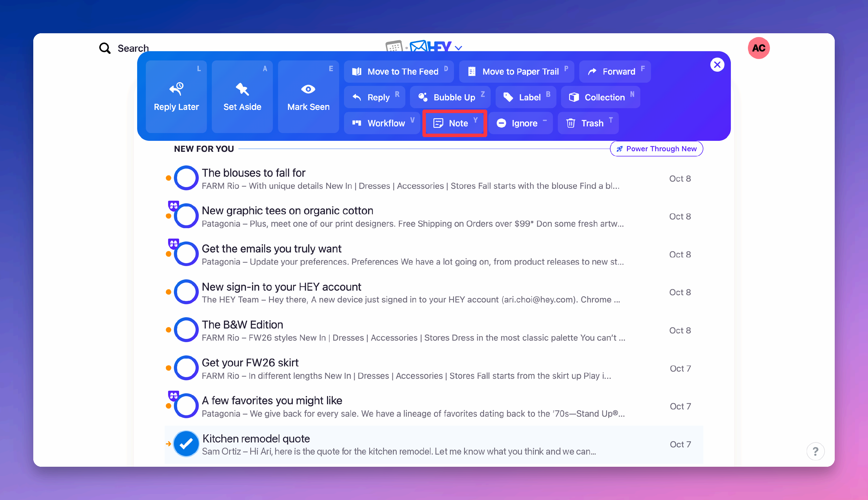Choose Bubble Up action
Screen dimensions: 868x500
450,97
